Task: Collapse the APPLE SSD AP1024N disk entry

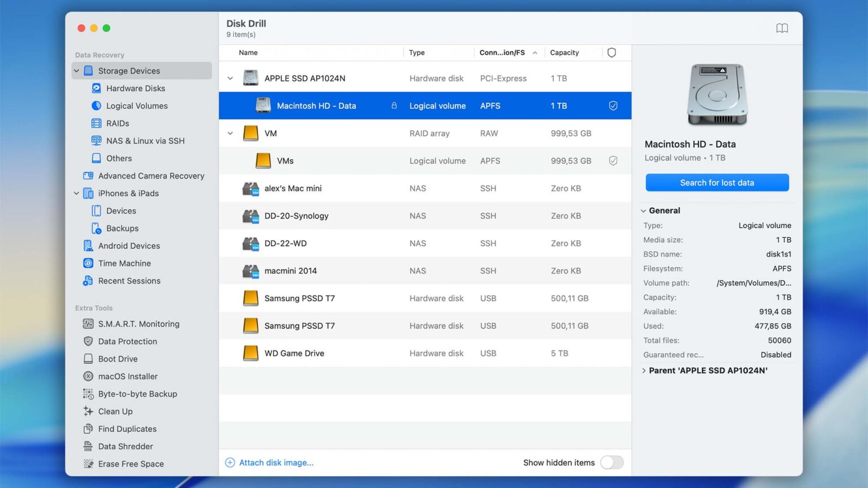Action: 230,78
